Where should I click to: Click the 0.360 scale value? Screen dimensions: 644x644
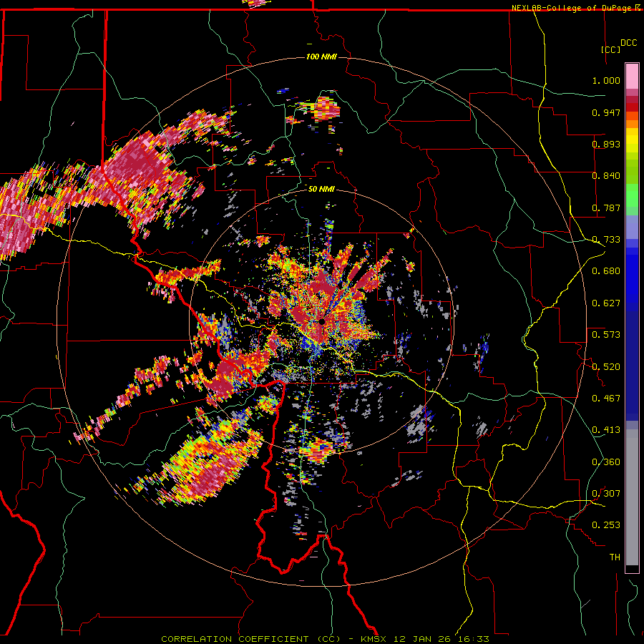click(x=606, y=462)
